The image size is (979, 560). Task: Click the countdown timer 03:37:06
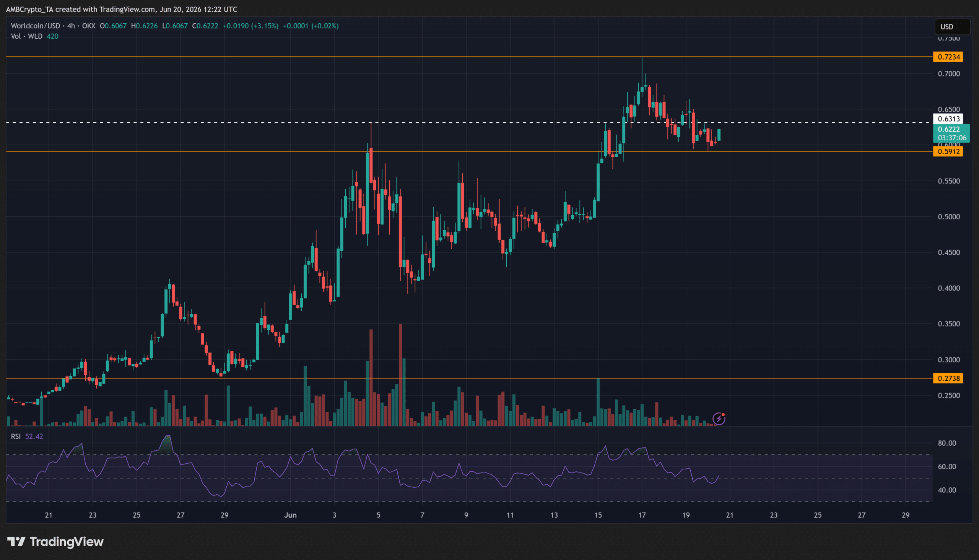coord(952,138)
